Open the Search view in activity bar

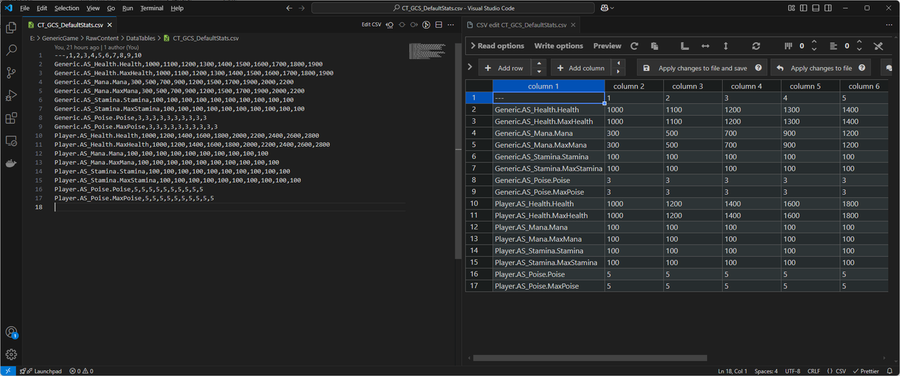[10, 50]
